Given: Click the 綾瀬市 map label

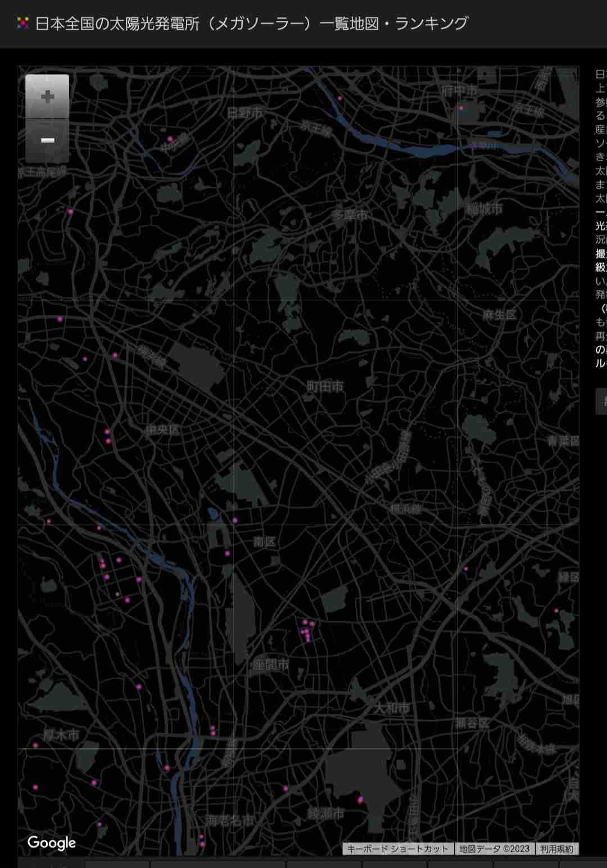Looking at the screenshot, I should click(x=325, y=813).
